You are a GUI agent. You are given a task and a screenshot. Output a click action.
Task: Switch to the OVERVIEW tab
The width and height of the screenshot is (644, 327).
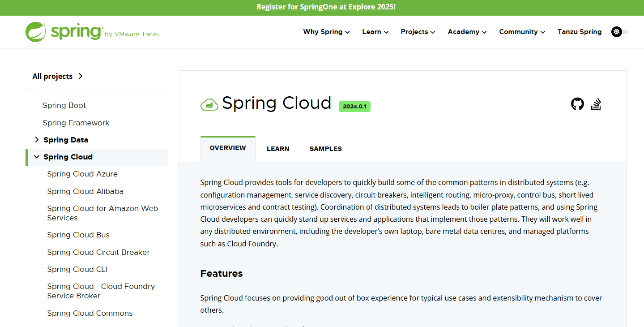click(228, 148)
